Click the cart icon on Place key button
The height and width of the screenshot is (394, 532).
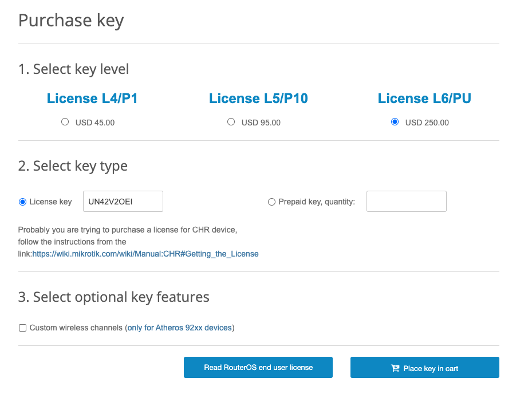(x=395, y=368)
